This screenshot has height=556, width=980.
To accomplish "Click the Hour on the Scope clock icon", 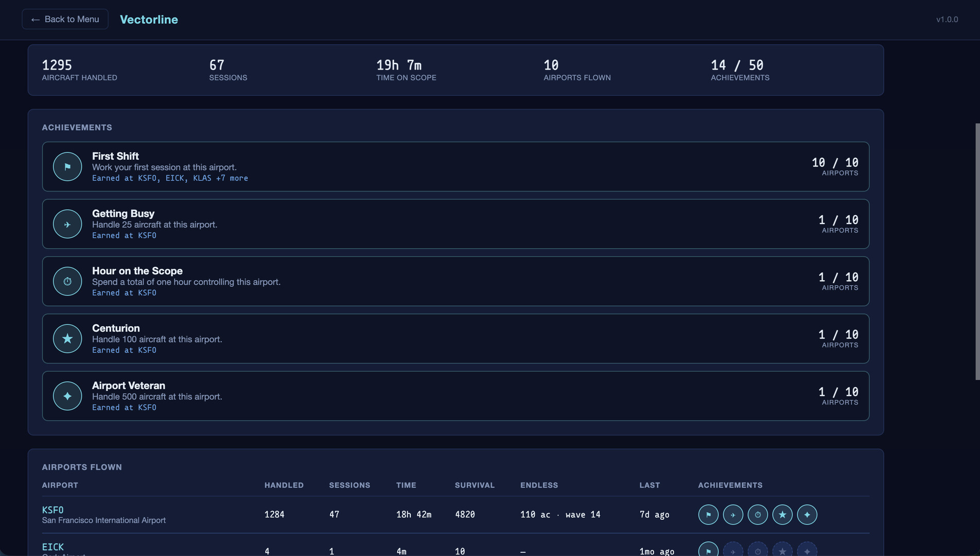I will [x=67, y=281].
